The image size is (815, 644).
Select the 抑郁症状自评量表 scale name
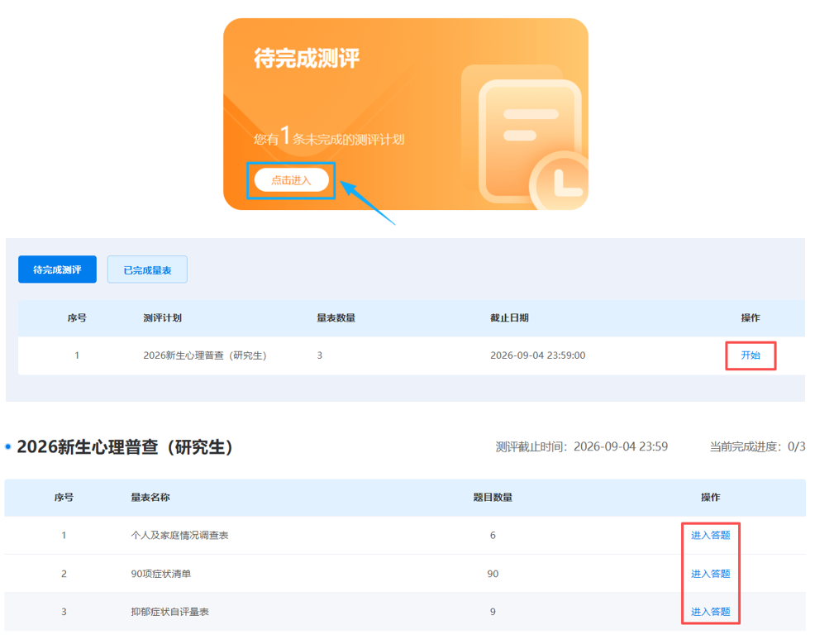pos(169,611)
